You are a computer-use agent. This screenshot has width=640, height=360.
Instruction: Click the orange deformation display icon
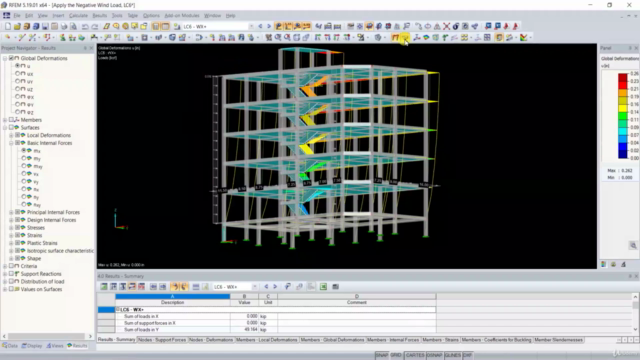tap(395, 38)
